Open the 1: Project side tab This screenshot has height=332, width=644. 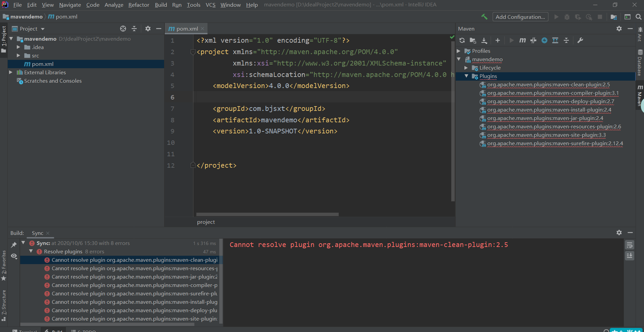(x=4, y=39)
